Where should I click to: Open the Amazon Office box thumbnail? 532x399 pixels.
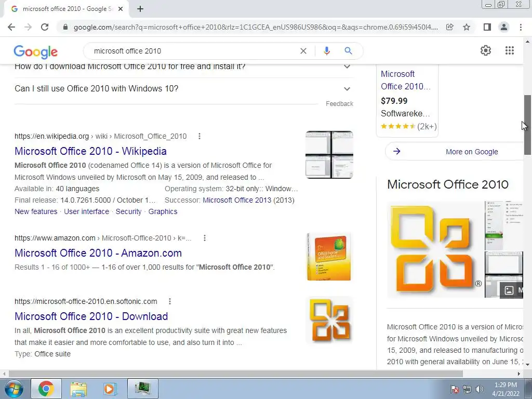click(x=329, y=257)
